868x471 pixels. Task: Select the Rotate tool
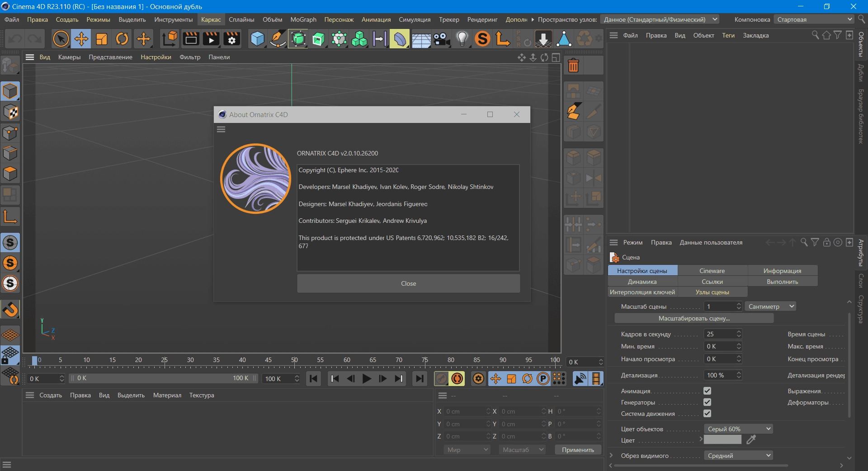[122, 39]
